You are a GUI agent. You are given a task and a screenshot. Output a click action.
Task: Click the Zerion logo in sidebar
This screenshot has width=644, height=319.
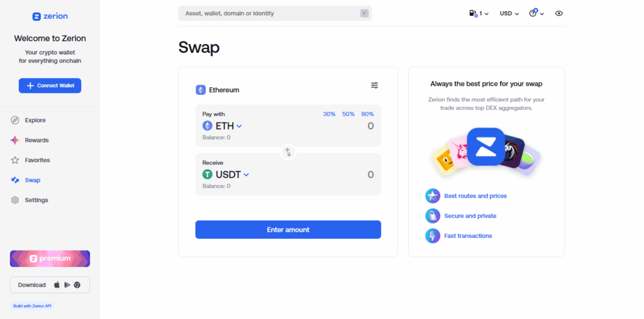(50, 16)
